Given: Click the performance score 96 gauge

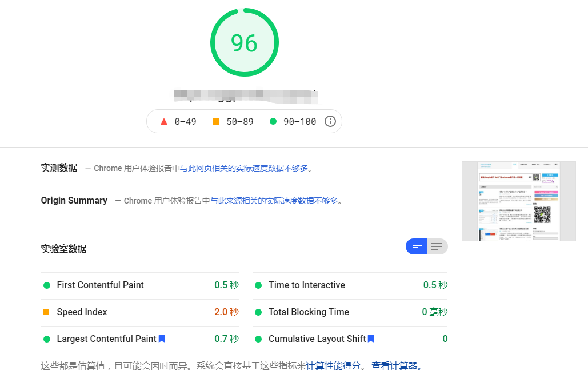Looking at the screenshot, I should click(x=245, y=42).
